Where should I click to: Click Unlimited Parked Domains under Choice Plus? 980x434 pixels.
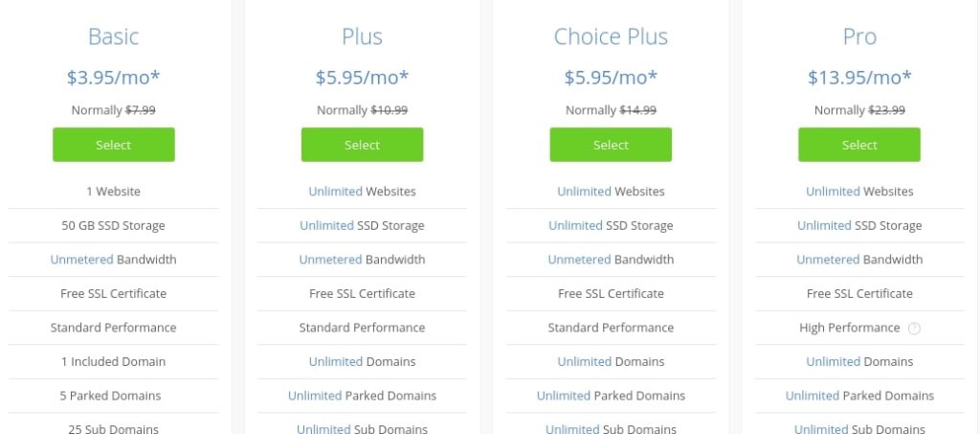click(x=564, y=396)
